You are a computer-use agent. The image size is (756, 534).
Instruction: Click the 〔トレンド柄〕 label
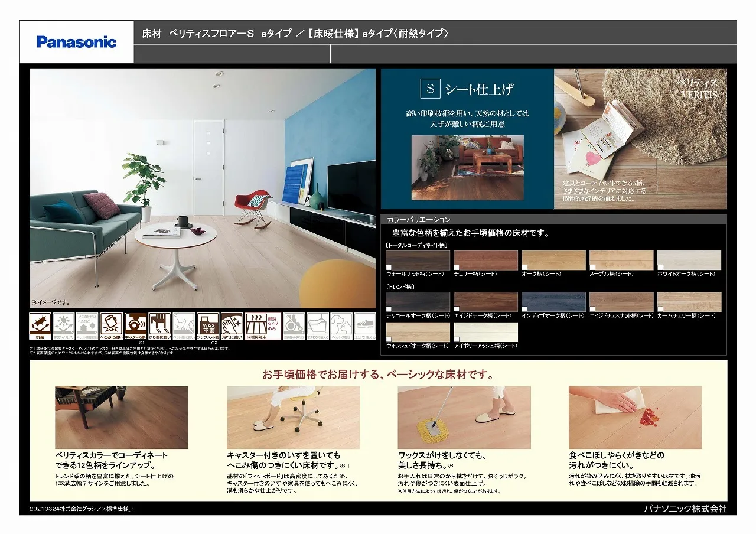tap(400, 286)
